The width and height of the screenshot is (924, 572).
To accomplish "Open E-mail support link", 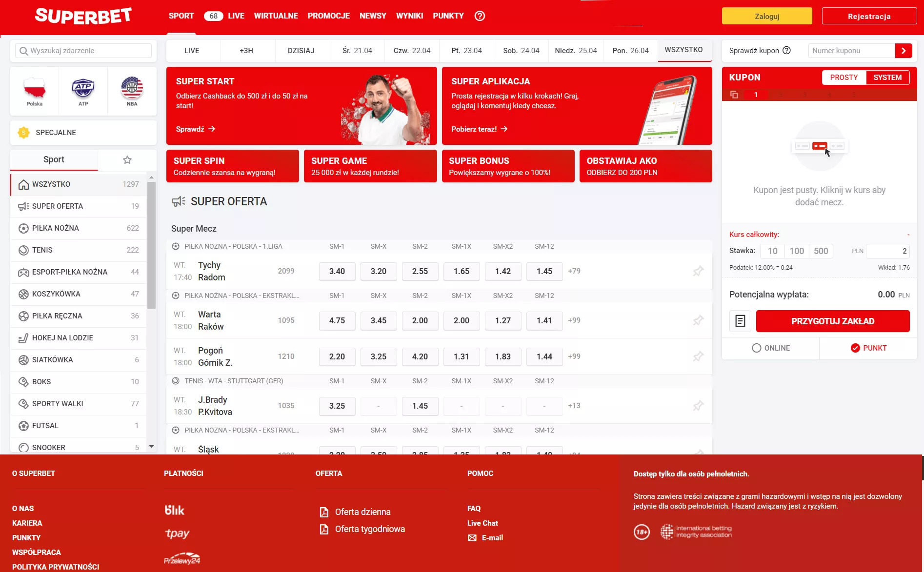I will pos(485,538).
